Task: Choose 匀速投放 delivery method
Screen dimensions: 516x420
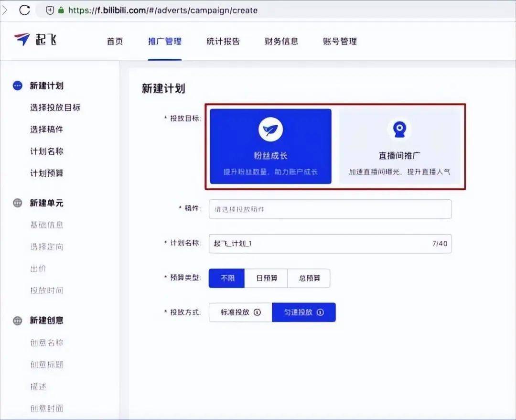Action: pos(304,312)
